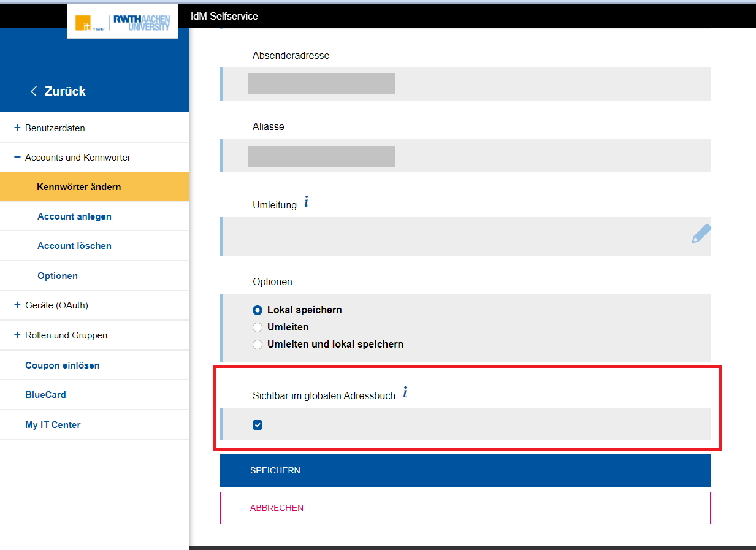
Task: Expand the Geräte (OAuth) section
Action: click(17, 305)
